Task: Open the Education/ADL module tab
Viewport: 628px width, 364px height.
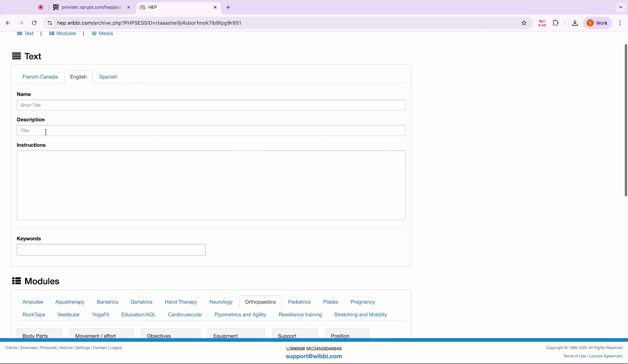Action: pos(139,315)
